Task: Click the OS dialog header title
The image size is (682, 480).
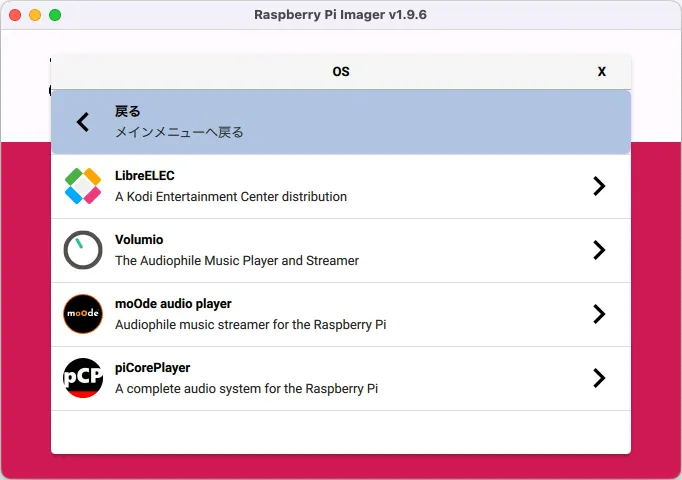Action: pyautogui.click(x=341, y=72)
